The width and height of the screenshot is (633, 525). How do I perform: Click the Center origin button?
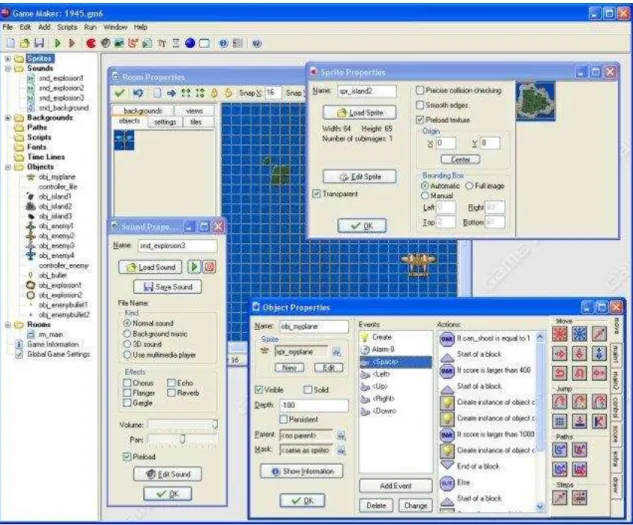click(460, 159)
